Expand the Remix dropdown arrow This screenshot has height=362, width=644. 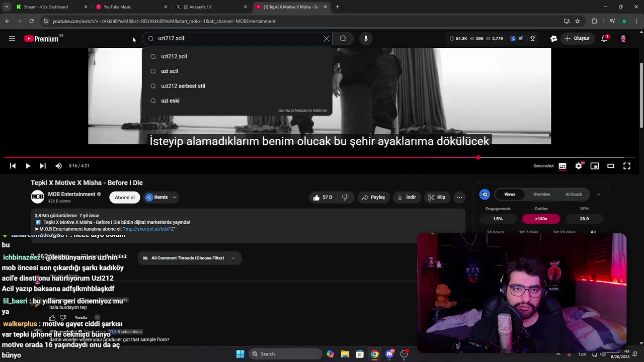tap(175, 198)
